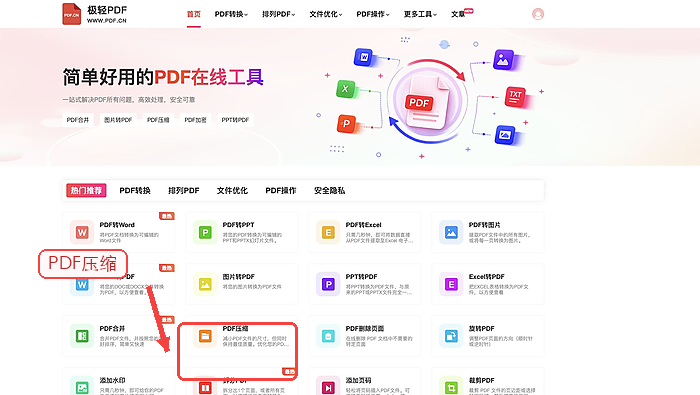Click the PDF合并 quick link in the banner
The width and height of the screenshot is (700, 395).
(78, 120)
